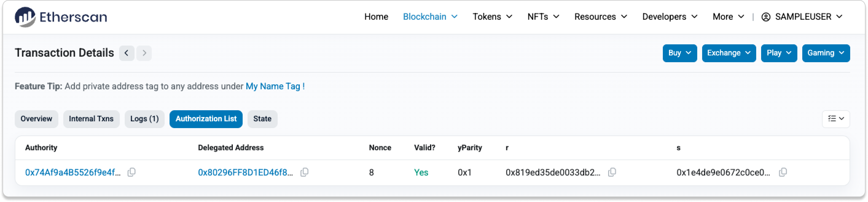
Task: Open the Blockchain menu
Action: pos(430,17)
